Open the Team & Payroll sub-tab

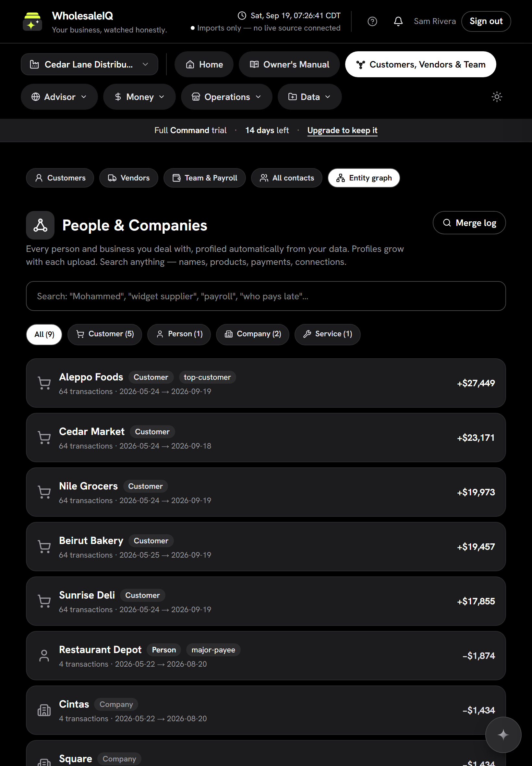204,178
